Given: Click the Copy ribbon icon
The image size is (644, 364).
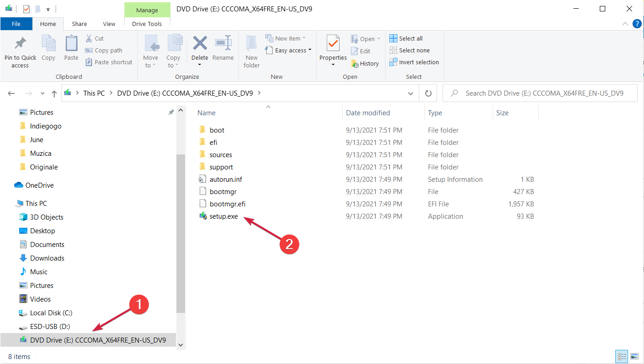Looking at the screenshot, I should point(48,44).
